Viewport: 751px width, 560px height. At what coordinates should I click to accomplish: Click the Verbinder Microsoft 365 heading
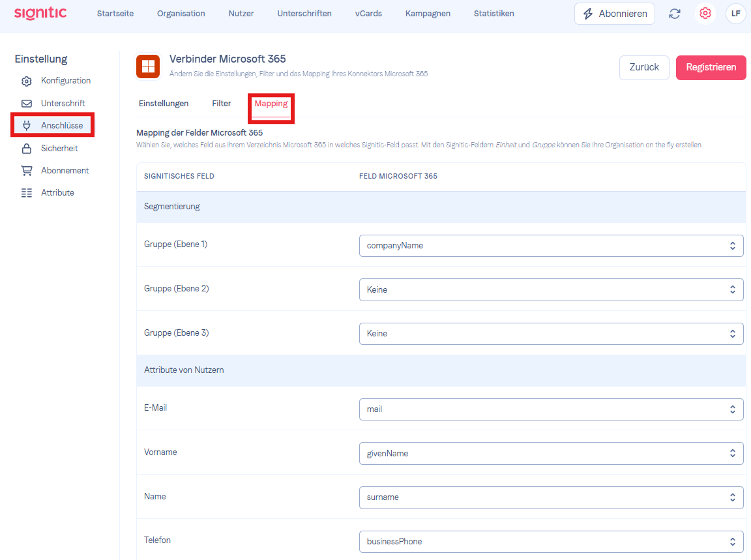(x=228, y=59)
